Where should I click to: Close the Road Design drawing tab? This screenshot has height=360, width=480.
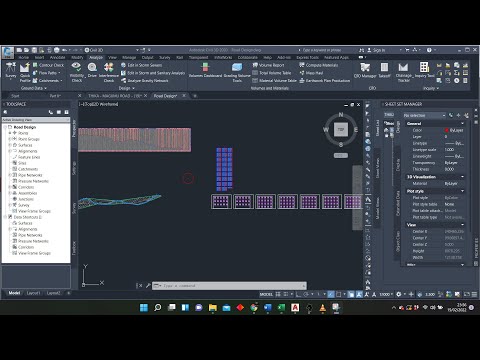pos(184,96)
